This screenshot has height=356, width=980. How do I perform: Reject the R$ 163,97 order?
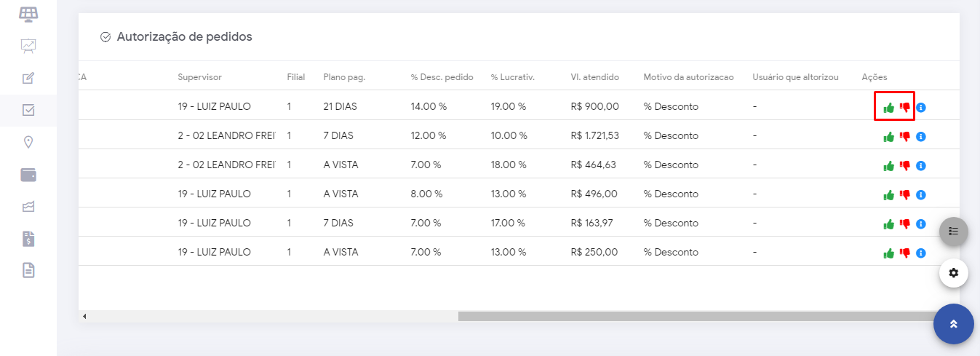coord(905,224)
